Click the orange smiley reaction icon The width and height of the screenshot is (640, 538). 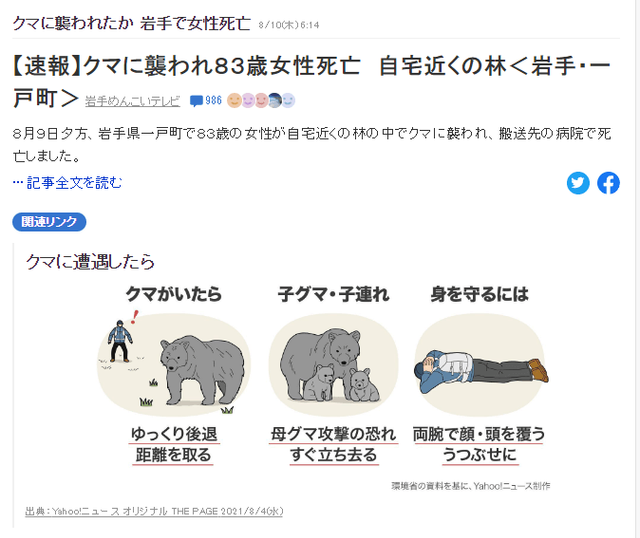coord(234,100)
